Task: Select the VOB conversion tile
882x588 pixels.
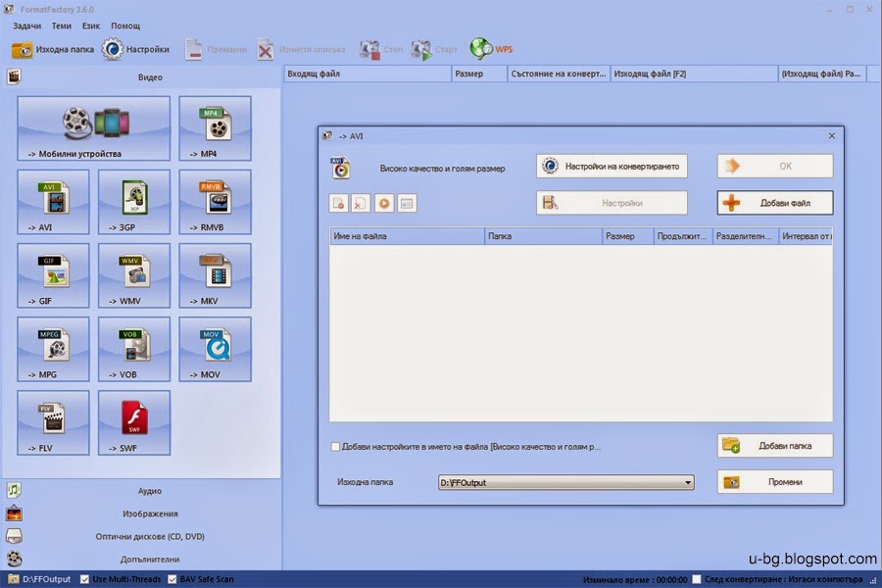Action: (x=134, y=350)
